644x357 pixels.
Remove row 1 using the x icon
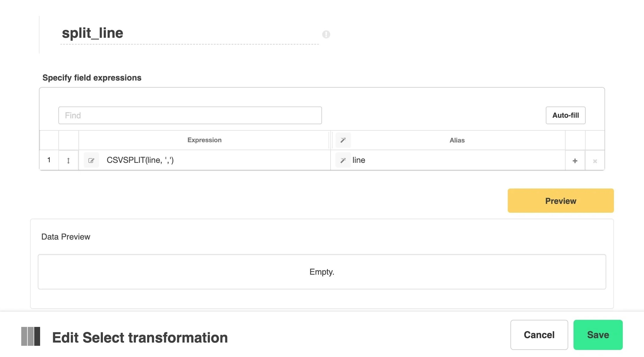pos(595,161)
